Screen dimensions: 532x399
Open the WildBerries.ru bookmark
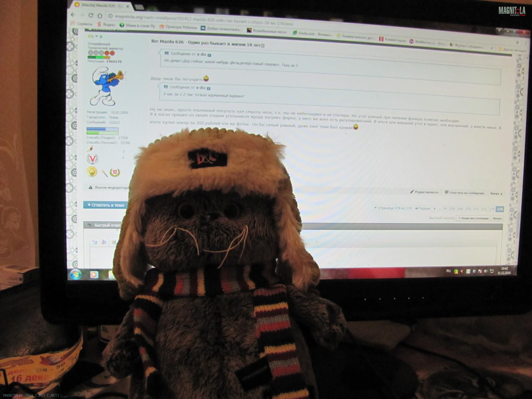tap(427, 42)
